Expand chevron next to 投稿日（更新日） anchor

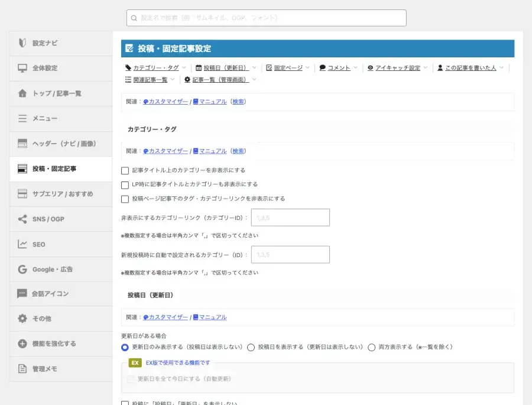click(254, 67)
